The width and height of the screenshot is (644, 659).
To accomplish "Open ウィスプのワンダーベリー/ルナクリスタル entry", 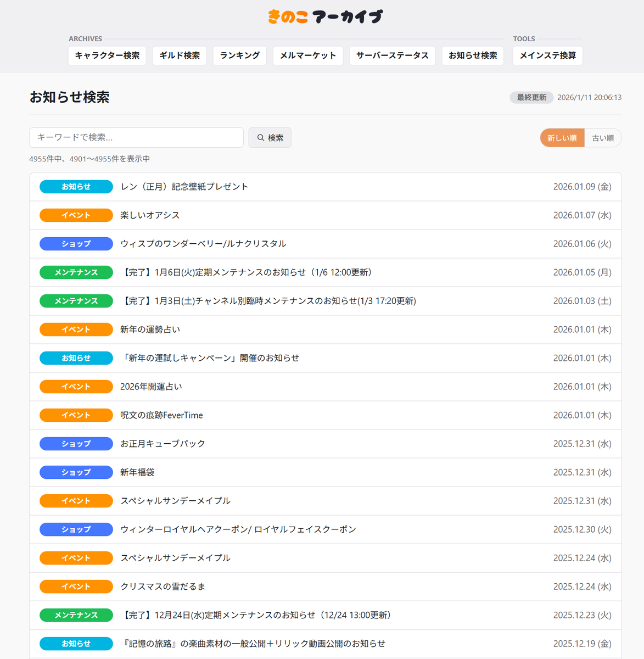I will click(326, 244).
